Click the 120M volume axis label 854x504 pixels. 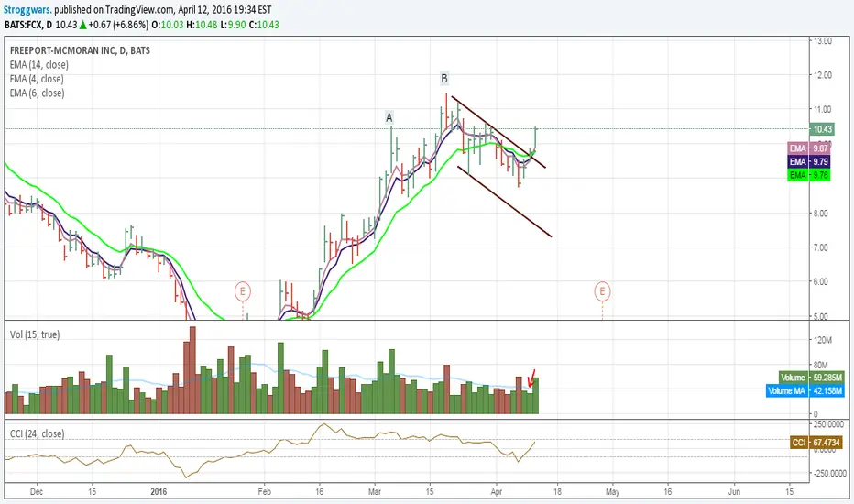(x=823, y=340)
